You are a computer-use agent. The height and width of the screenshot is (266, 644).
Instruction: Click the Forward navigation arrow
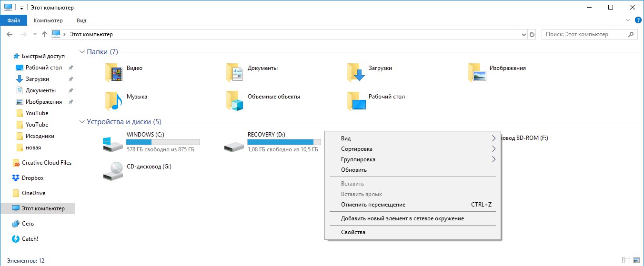click(x=23, y=34)
